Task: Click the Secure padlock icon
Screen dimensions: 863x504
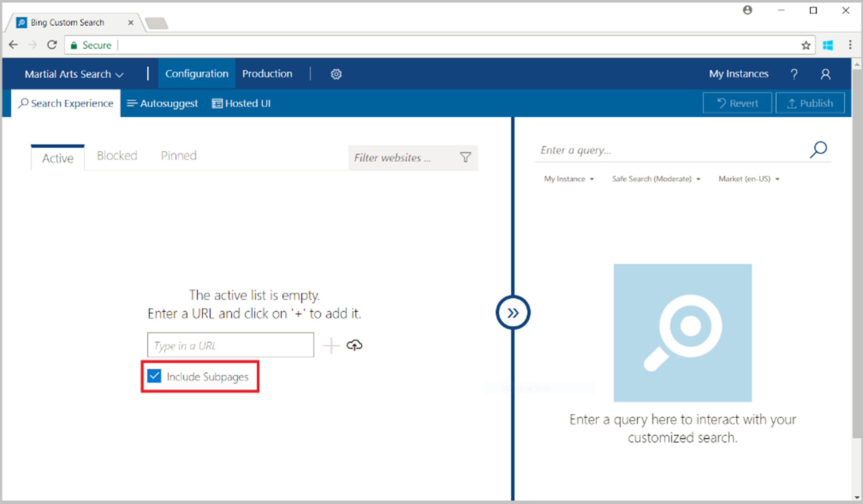Action: 74,45
